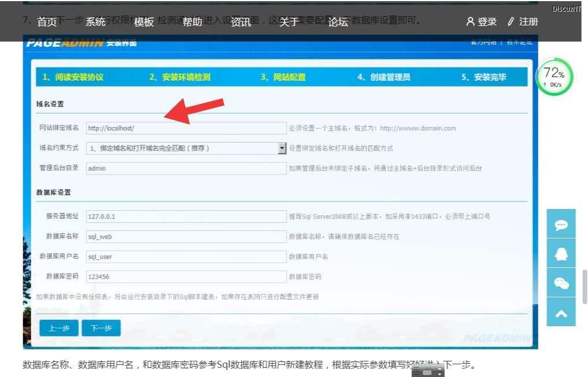Viewport: 588px width, 377px height.
Task: Open the 帮助 menu item
Action: click(x=192, y=22)
